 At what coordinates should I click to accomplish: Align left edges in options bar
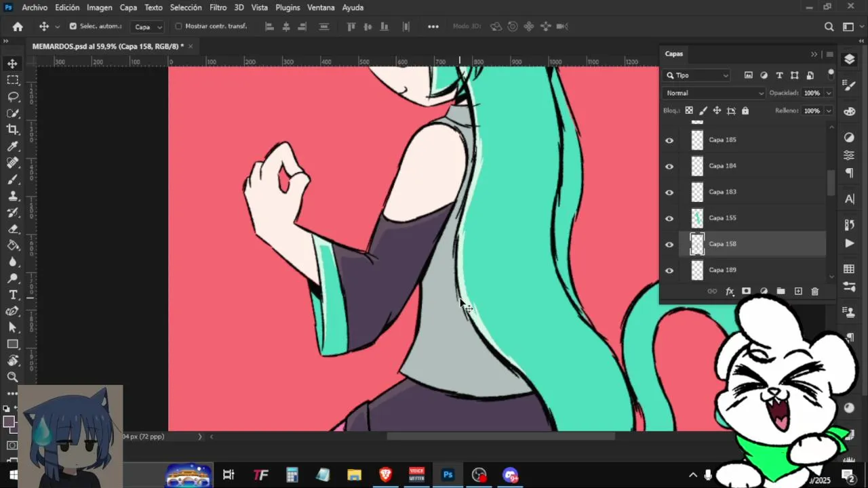(269, 26)
